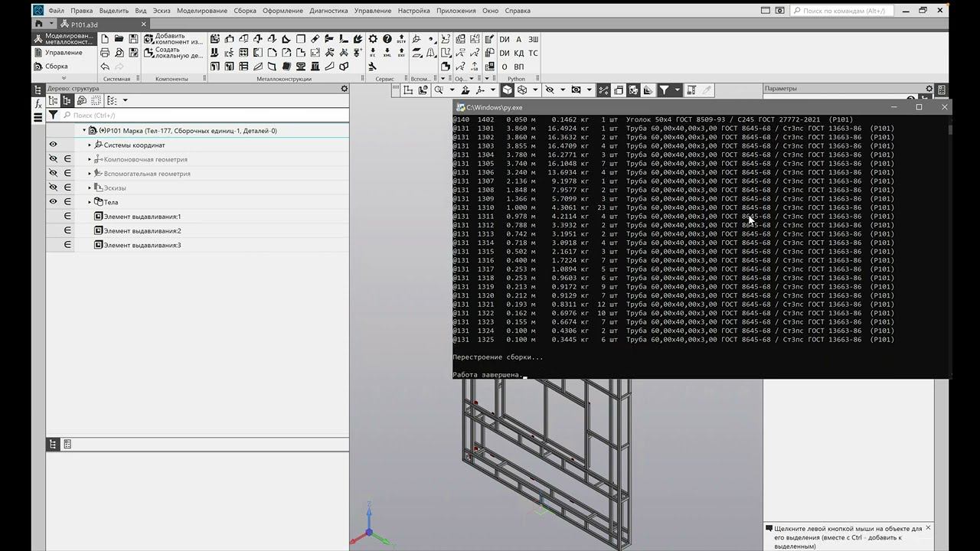The image size is (980, 551).
Task: Select the Управление toolbar set button
Action: tap(63, 53)
